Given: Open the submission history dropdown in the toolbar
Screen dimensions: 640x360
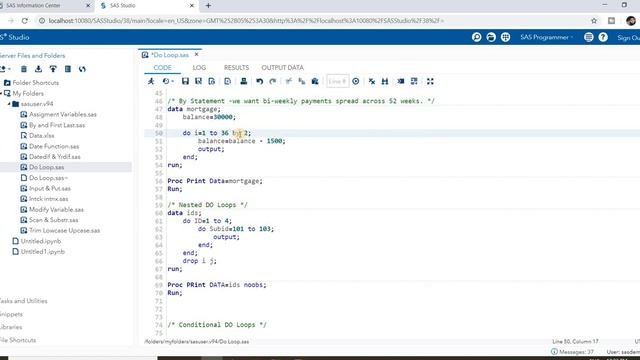Looking at the screenshot, I should coord(168,81).
